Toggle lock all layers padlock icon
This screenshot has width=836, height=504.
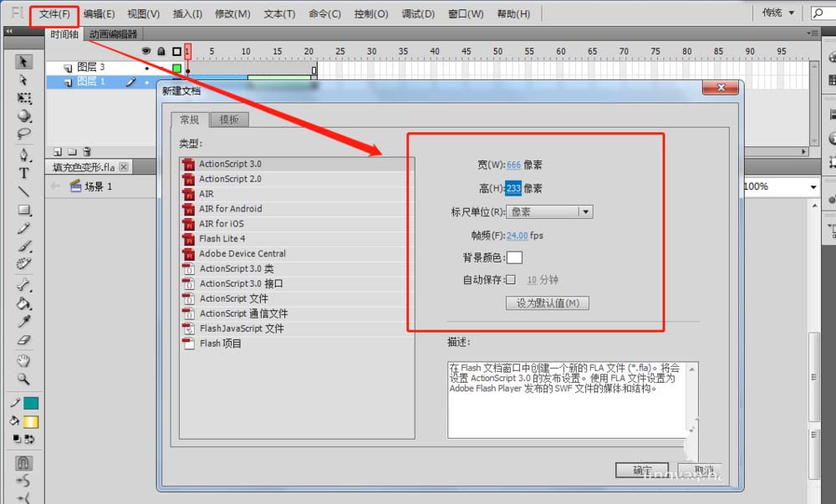[x=161, y=51]
